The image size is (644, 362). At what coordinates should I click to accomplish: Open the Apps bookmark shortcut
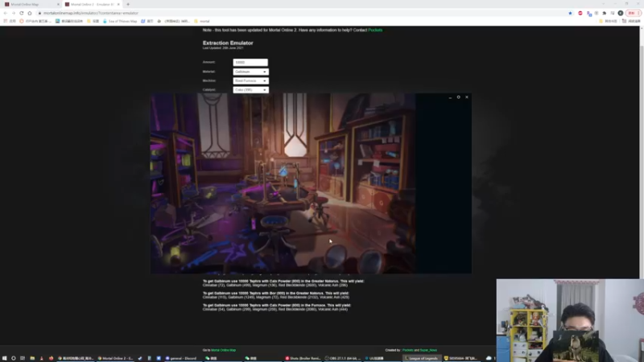10,21
